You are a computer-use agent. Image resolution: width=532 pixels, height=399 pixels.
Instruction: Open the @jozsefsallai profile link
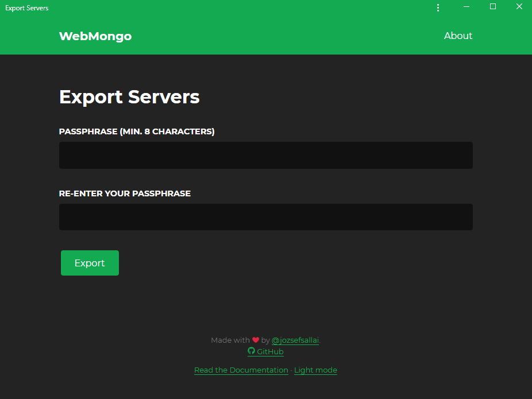pyautogui.click(x=295, y=340)
